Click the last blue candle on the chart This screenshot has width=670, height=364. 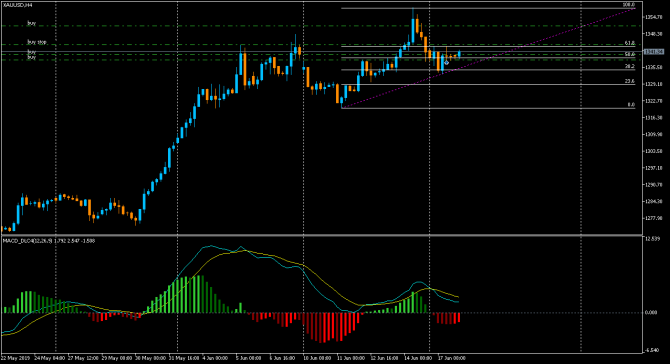tap(459, 54)
